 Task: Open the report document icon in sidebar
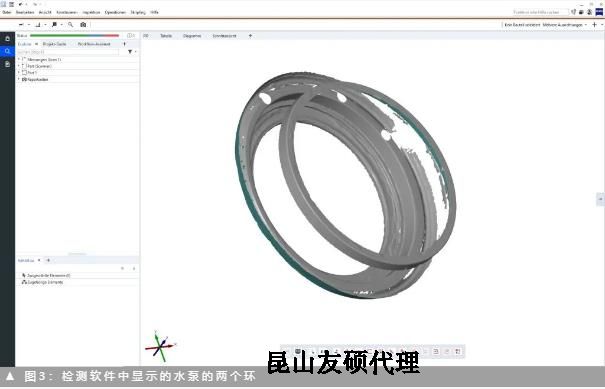pos(7,64)
